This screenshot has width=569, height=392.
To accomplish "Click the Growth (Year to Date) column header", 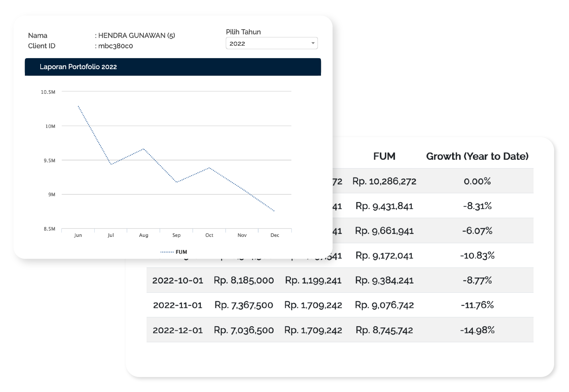I will point(477,156).
